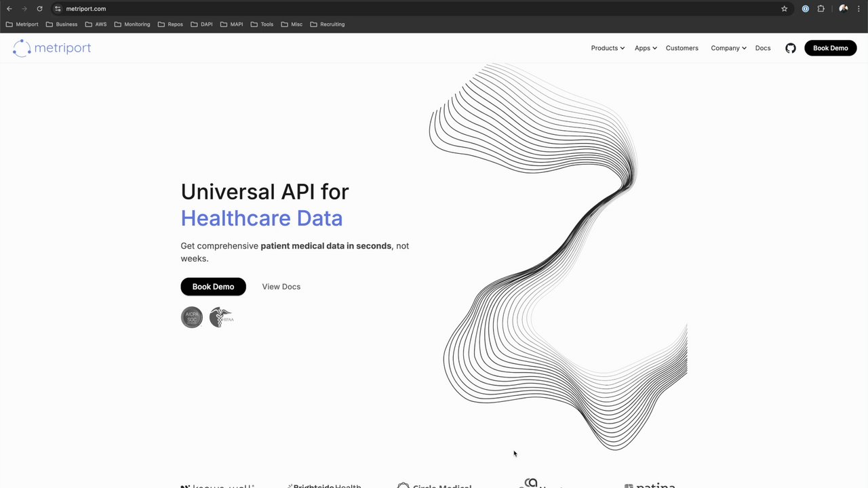The height and width of the screenshot is (488, 868).
Task: Open the Monitoring bookmarks folder
Action: pos(132,24)
